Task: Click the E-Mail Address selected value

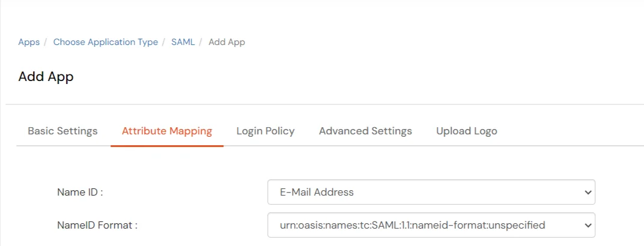Action: click(317, 193)
